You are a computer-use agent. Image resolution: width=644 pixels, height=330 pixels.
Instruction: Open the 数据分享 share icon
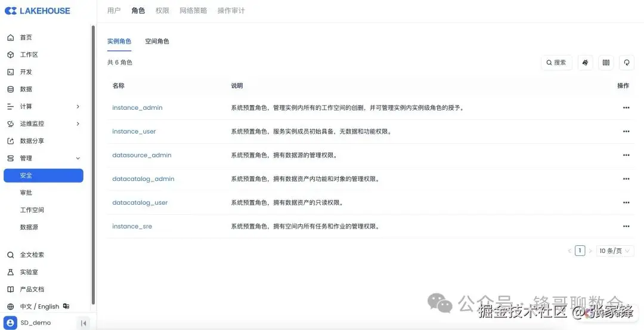click(x=11, y=141)
